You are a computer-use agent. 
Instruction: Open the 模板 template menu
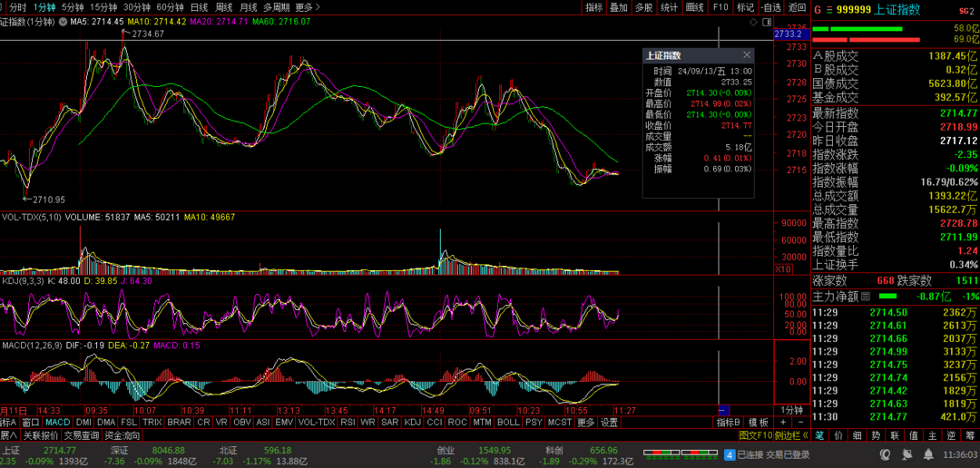(759, 423)
